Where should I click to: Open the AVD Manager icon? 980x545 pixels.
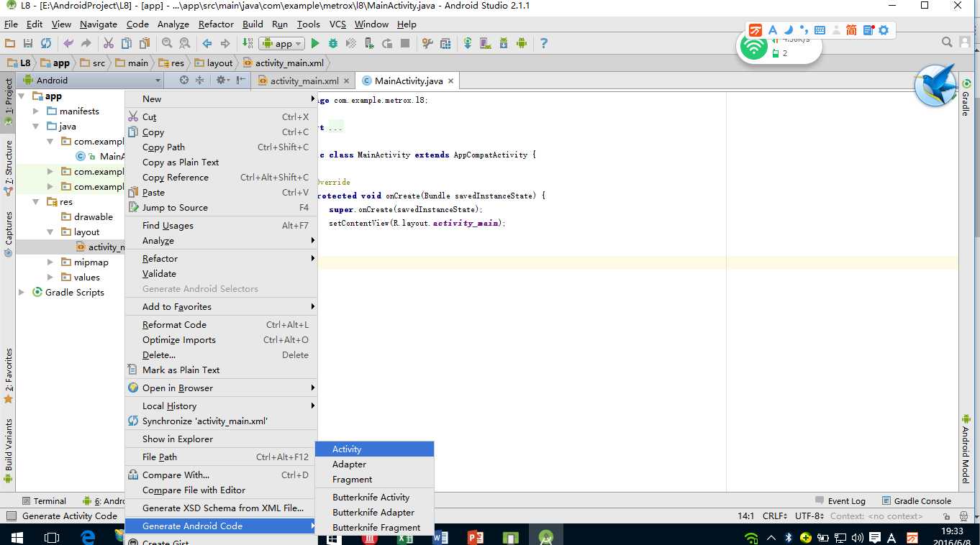pyautogui.click(x=486, y=43)
